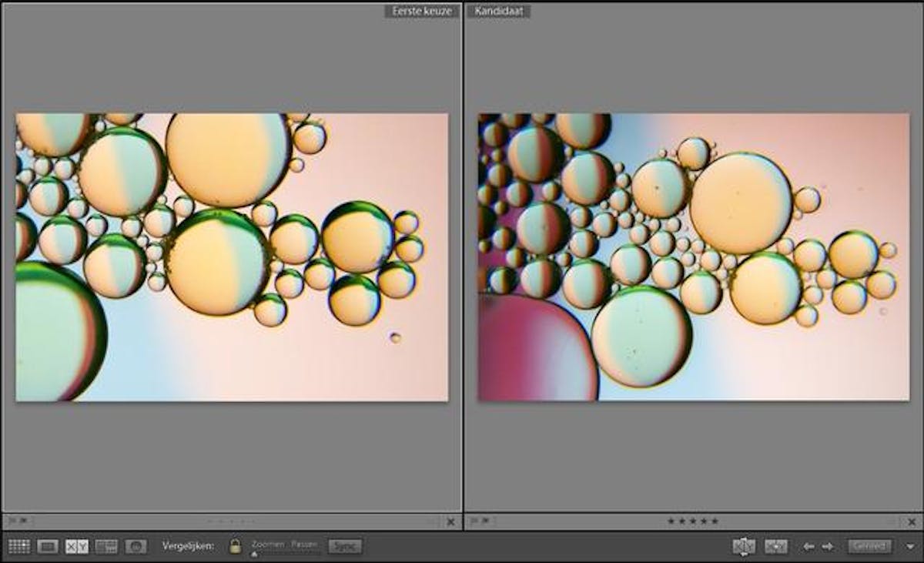Select the Kandidaat bubbles photo
The image size is (924, 563).
(694, 257)
